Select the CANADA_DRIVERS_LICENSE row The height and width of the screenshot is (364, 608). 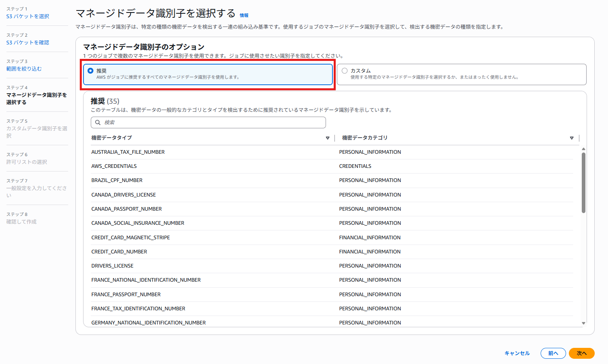click(332, 195)
